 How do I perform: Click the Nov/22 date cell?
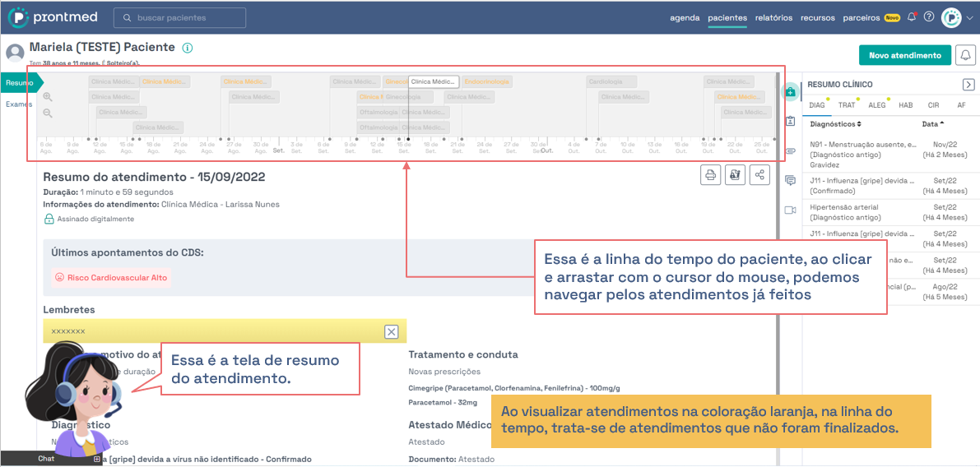click(x=945, y=149)
